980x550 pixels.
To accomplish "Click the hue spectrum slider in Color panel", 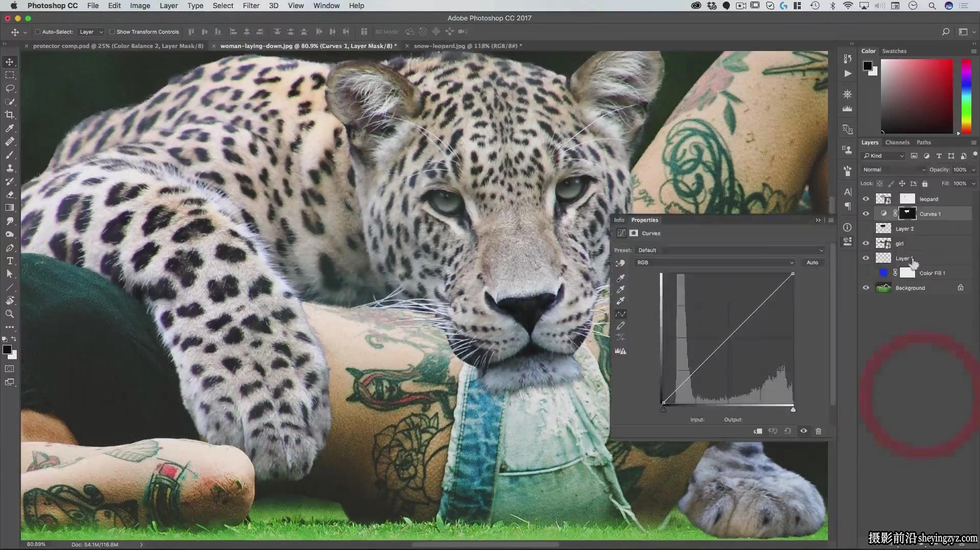I will pos(966,96).
